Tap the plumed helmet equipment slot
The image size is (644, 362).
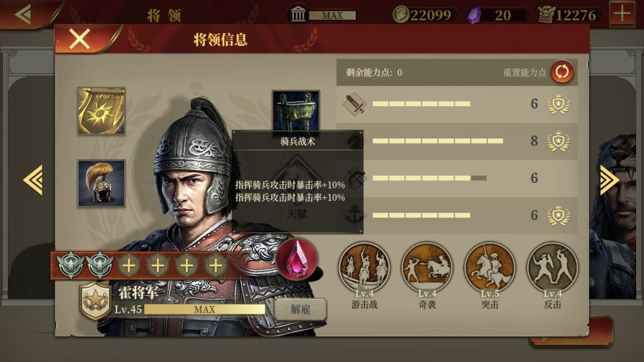101,183
